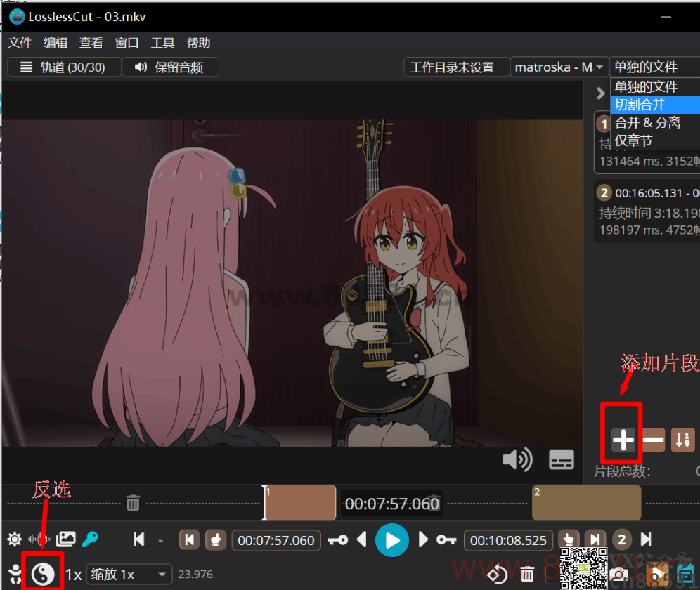This screenshot has width=700, height=590.
Task: Choose the highlighted 切割合并 option
Action: 655,105
